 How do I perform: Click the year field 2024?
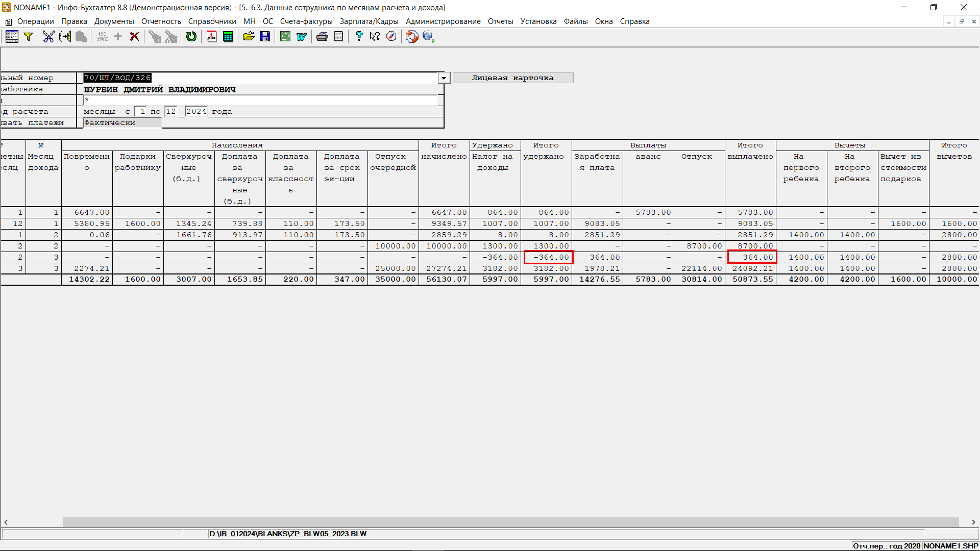[197, 112]
